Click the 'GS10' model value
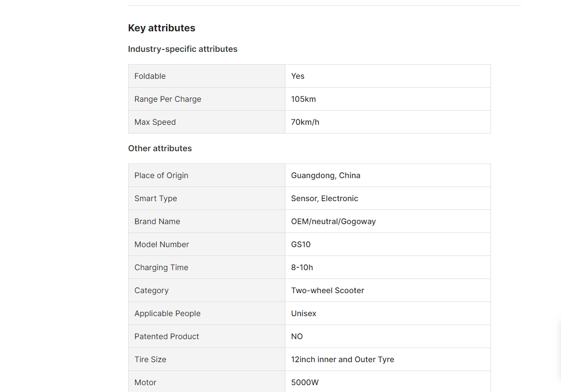 click(301, 244)
